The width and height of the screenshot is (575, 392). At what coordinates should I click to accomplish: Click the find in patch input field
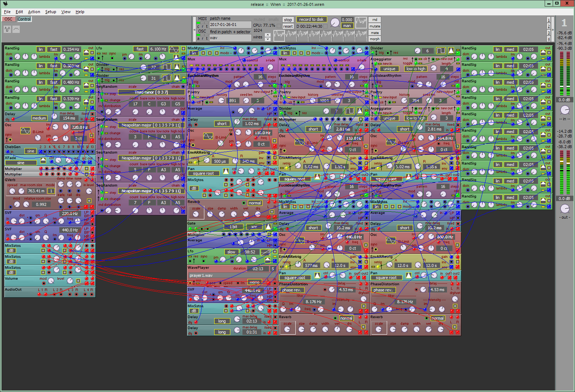tap(230, 38)
